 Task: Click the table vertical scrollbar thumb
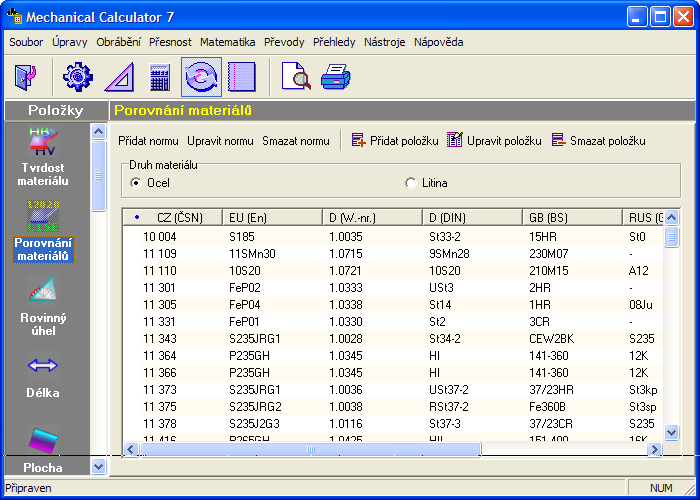tap(671, 237)
